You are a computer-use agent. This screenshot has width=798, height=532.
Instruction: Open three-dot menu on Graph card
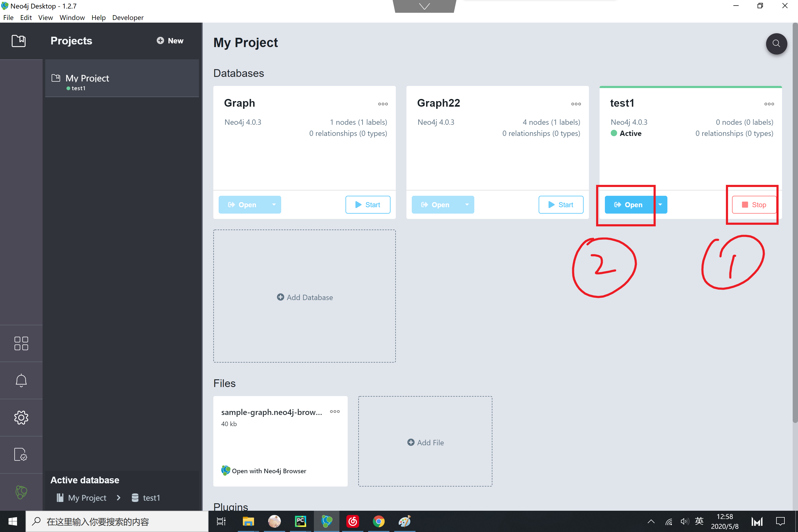click(x=383, y=104)
